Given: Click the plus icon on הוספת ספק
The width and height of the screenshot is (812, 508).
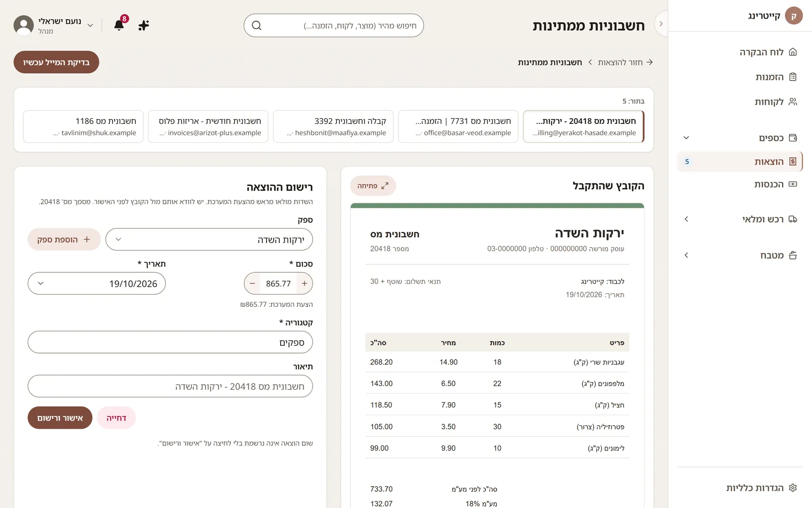Looking at the screenshot, I should (87, 239).
